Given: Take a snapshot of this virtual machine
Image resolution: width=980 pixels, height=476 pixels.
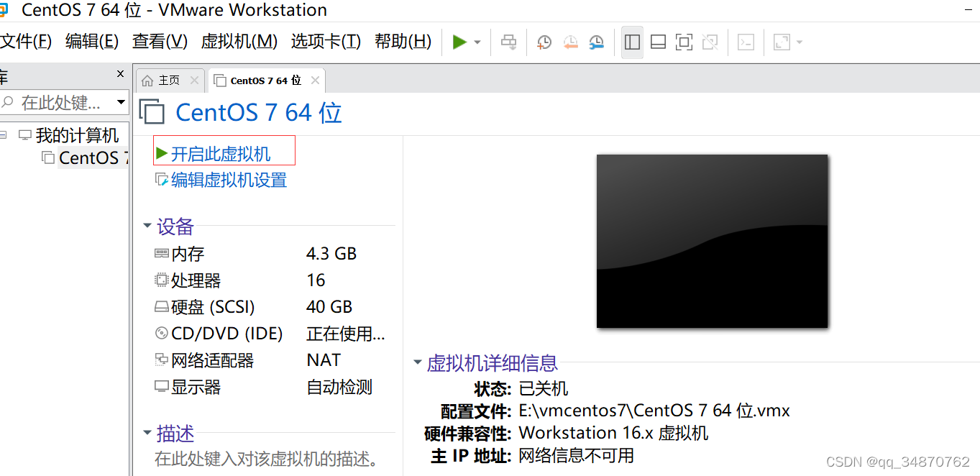Looking at the screenshot, I should click(x=544, y=42).
